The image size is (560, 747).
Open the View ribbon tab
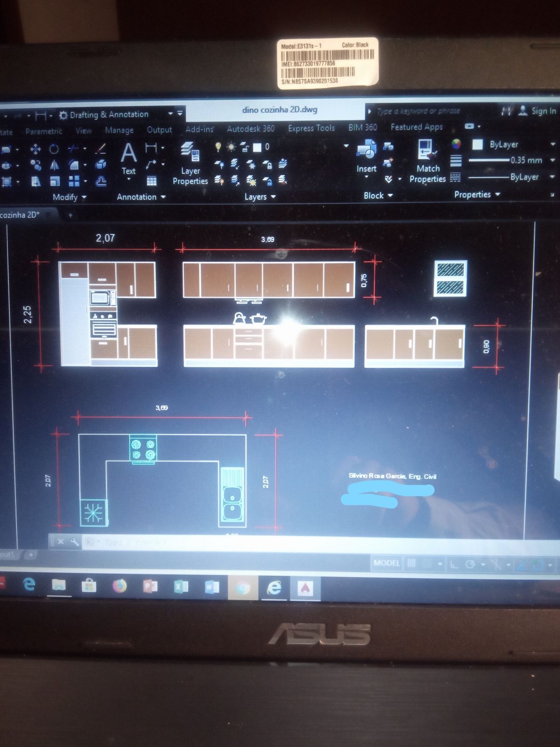coord(84,131)
